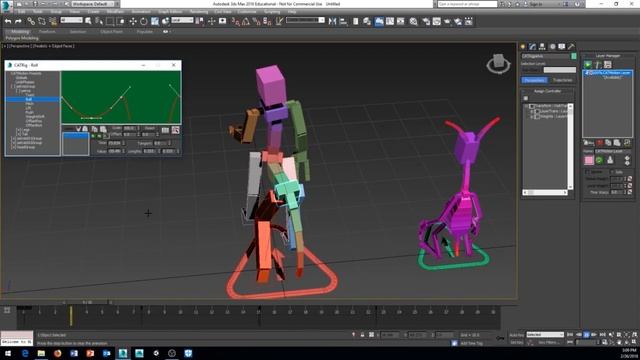
Task: Toggle the Snaps Toggle icon
Action: click(236, 21)
